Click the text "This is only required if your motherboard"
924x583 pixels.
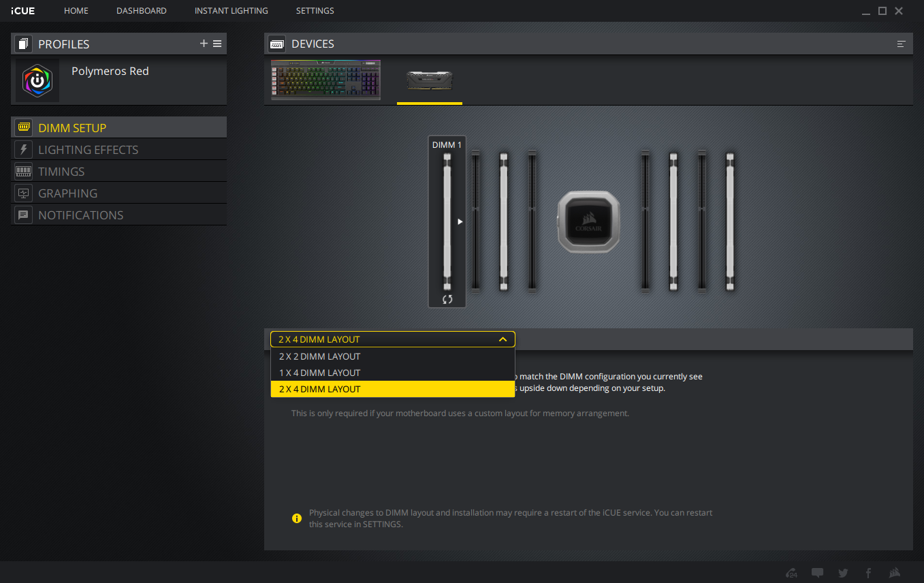[373, 413]
